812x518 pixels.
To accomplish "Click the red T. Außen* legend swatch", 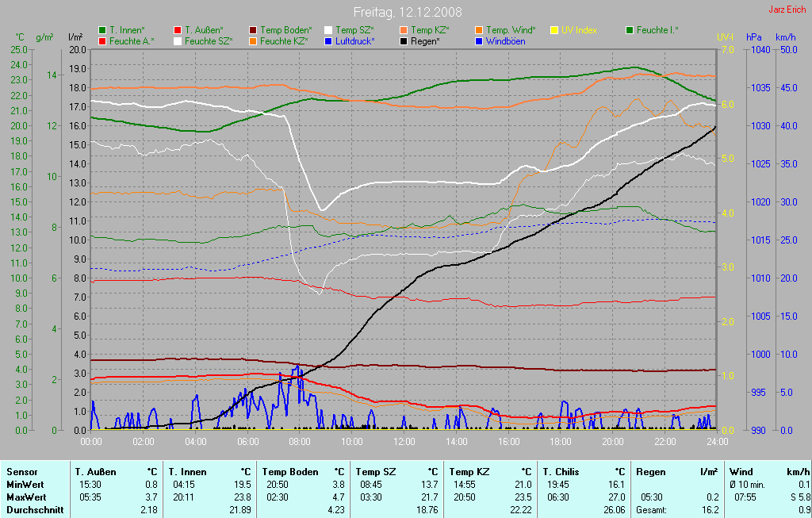I will click(x=178, y=31).
